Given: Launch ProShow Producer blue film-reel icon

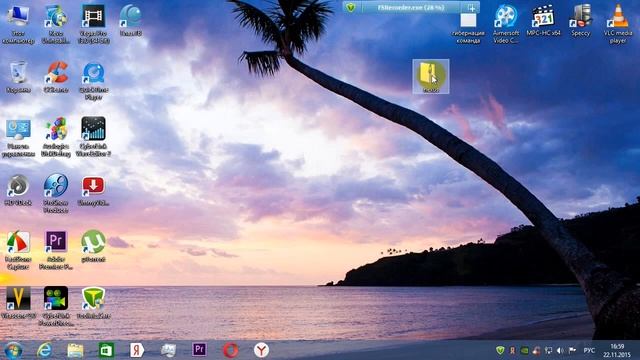Looking at the screenshot, I should (56, 193).
